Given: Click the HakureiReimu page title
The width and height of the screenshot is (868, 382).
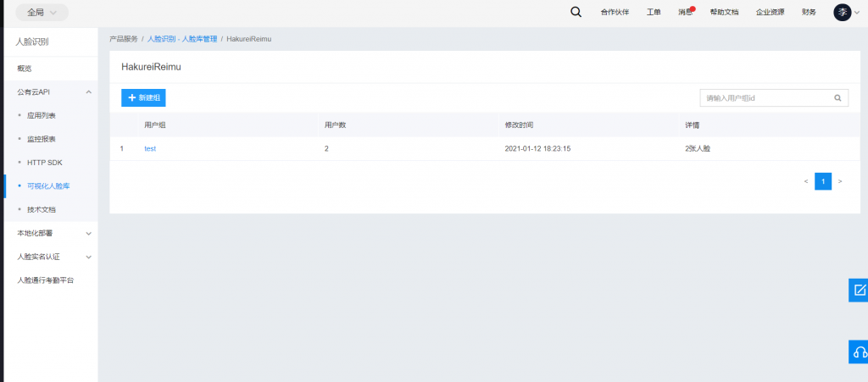Looking at the screenshot, I should point(151,67).
